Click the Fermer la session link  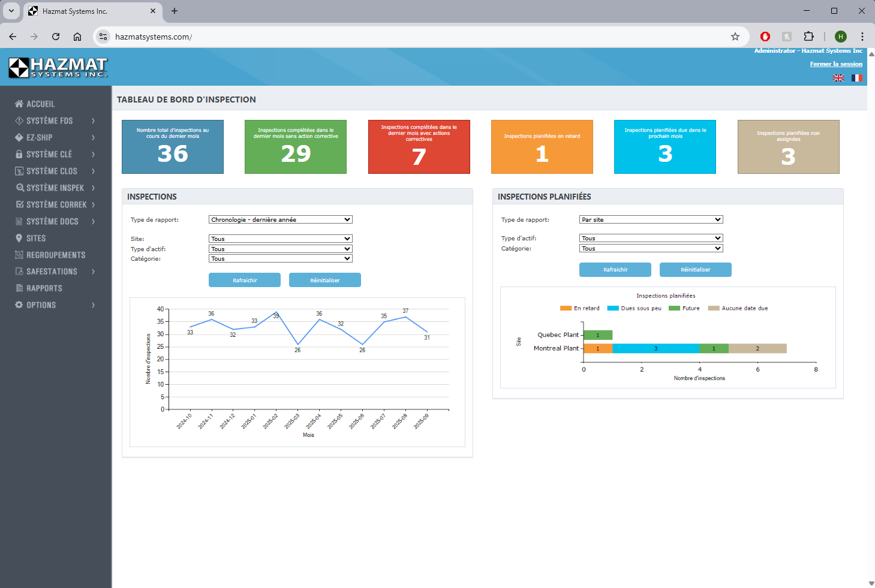[x=836, y=64]
